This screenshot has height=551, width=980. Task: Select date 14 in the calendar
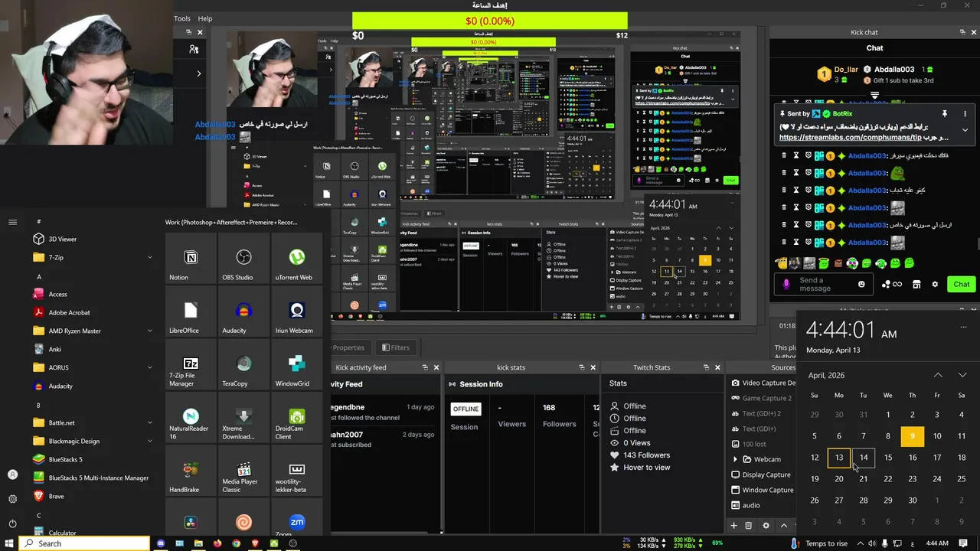pos(864,458)
